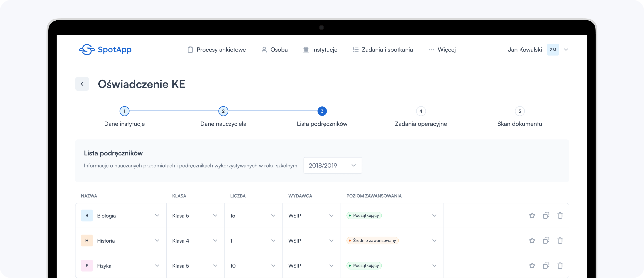Screen dimensions: 644x278
Task: Open Klasa 5 dropdown in Fizyka row
Action: pyautogui.click(x=195, y=265)
